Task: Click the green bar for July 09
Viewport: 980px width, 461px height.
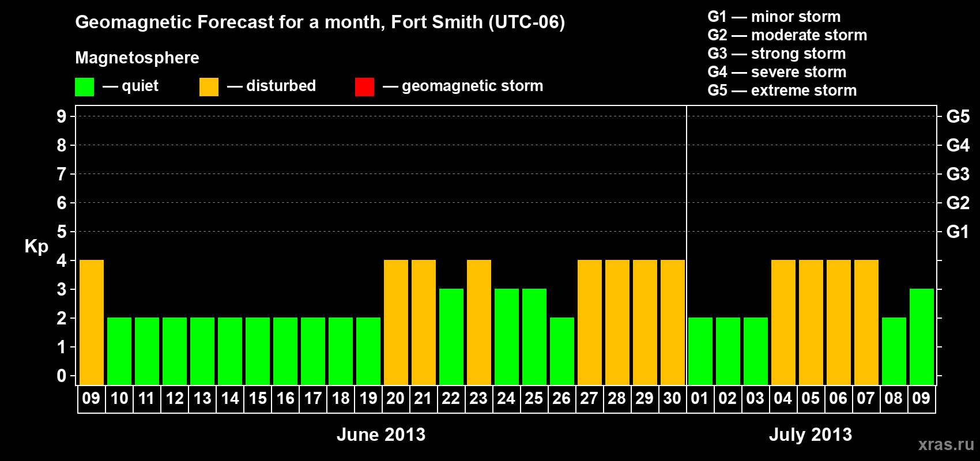Action: pyautogui.click(x=922, y=337)
